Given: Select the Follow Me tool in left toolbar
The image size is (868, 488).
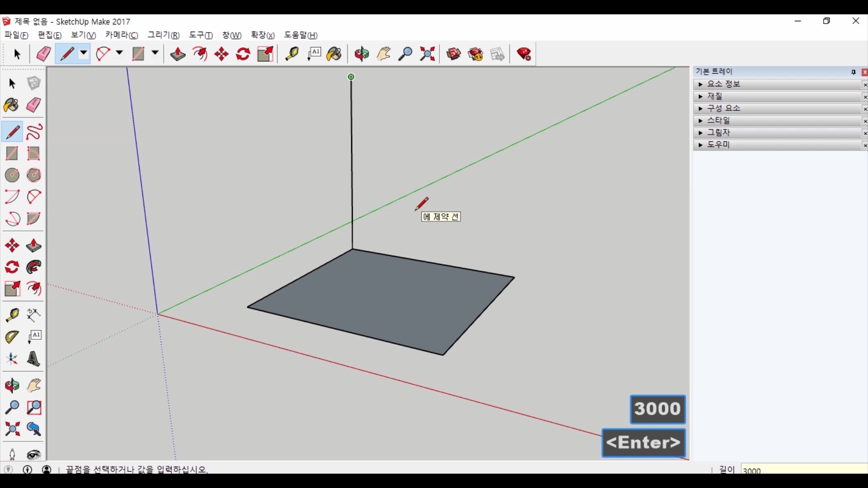Looking at the screenshot, I should click(34, 267).
